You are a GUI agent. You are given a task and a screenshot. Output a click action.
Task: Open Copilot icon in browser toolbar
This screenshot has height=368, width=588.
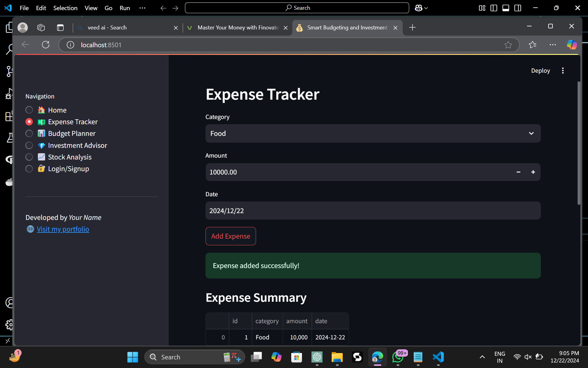[x=571, y=45]
